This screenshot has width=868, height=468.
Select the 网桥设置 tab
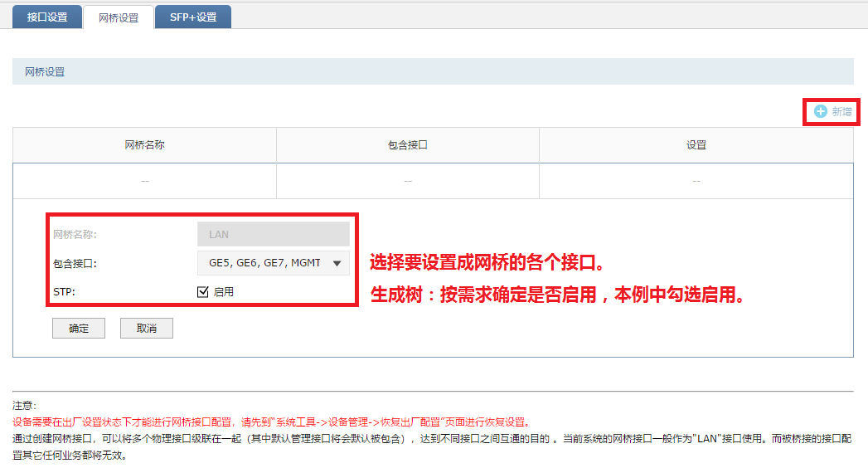point(119,17)
